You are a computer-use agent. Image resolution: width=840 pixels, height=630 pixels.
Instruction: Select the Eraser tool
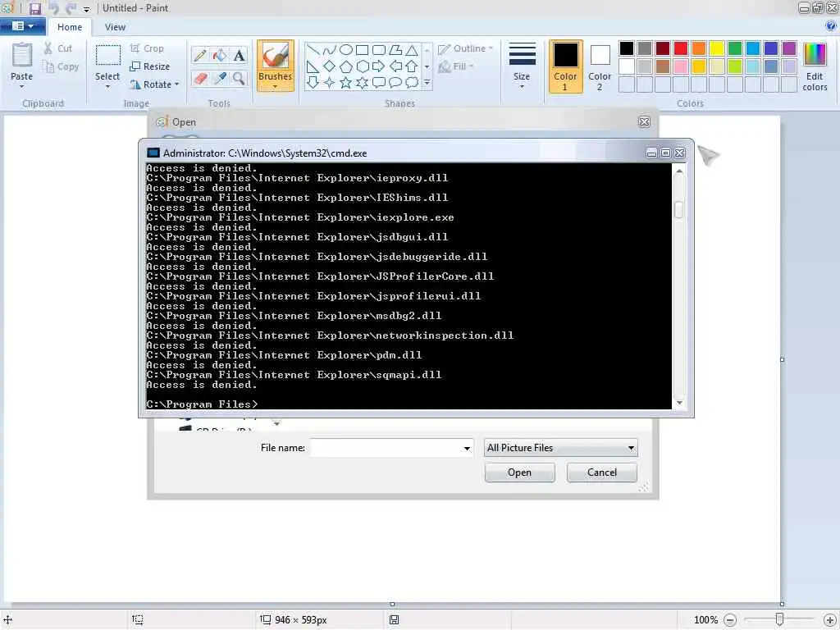(200, 78)
